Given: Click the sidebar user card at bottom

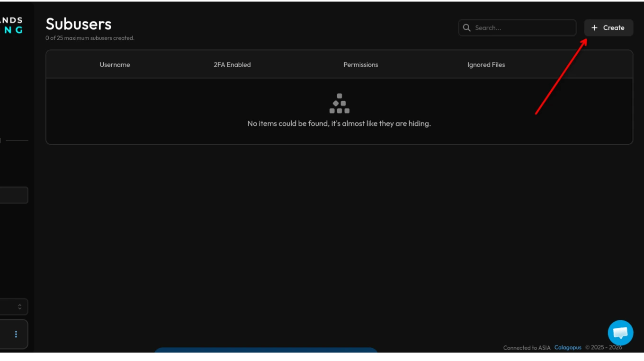Looking at the screenshot, I should 14,335.
